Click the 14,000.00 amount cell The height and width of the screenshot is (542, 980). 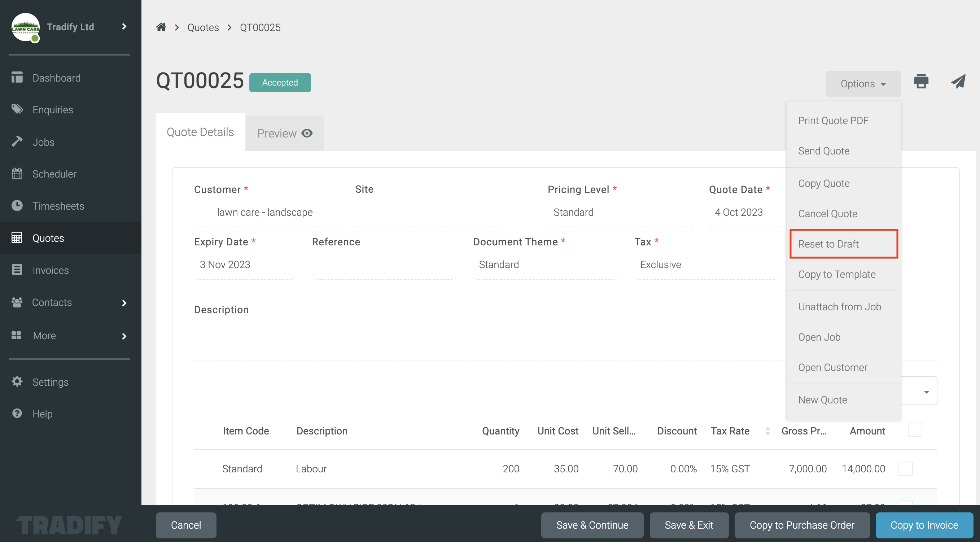(x=863, y=469)
